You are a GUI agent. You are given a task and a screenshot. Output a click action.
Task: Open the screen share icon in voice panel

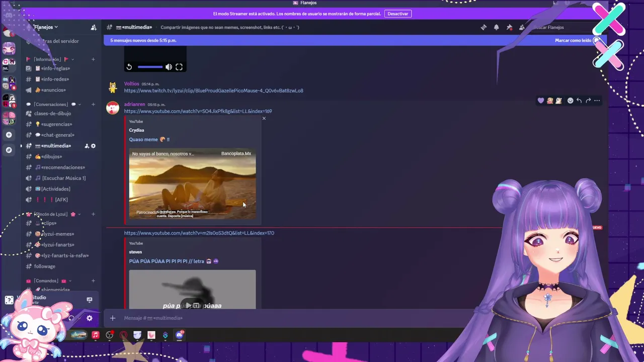[x=90, y=300]
